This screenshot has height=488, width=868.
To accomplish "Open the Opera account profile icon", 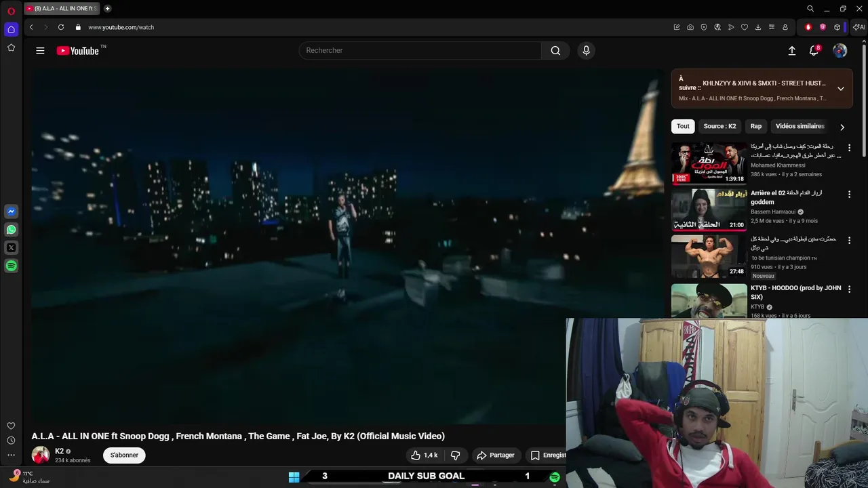I will click(785, 27).
